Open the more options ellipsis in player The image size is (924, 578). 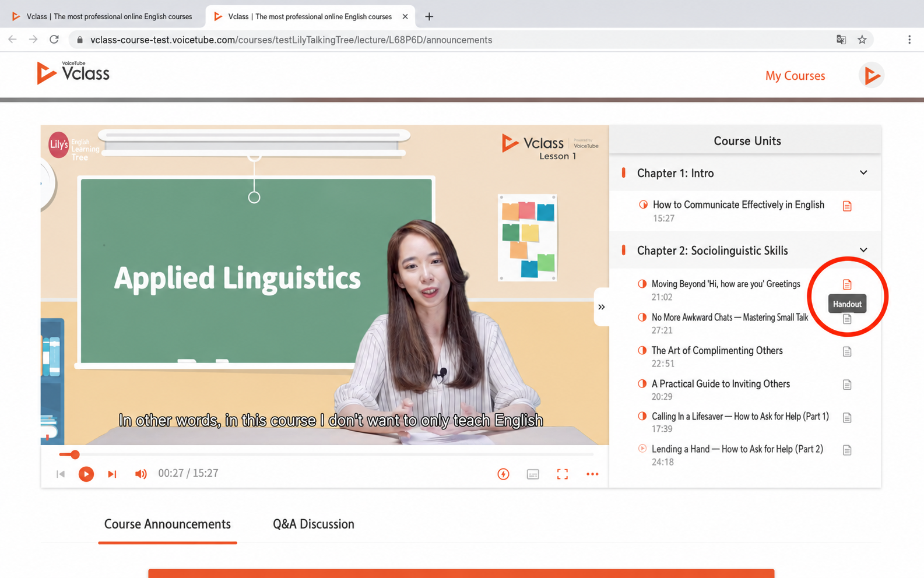592,474
